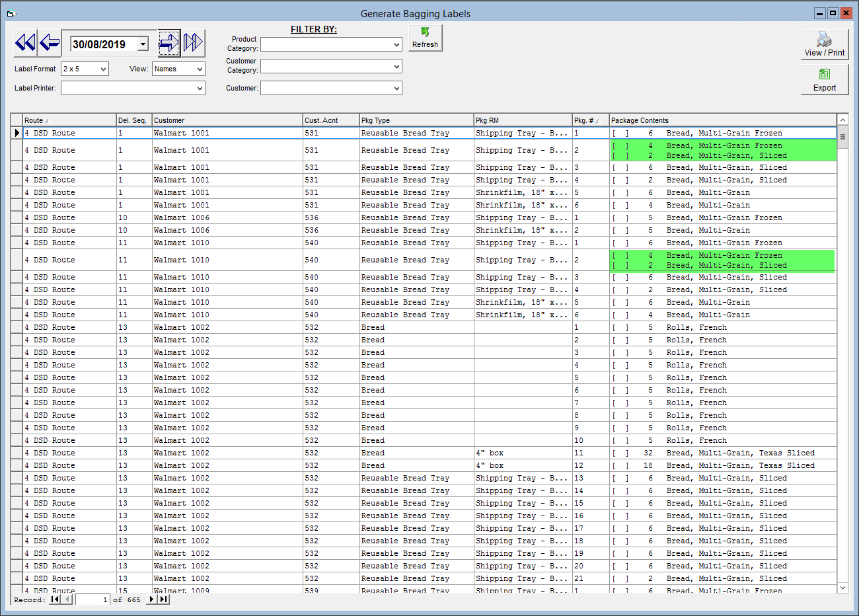Jump to last date with double-right arrow
Viewport: 859px width, 616px height.
point(193,44)
